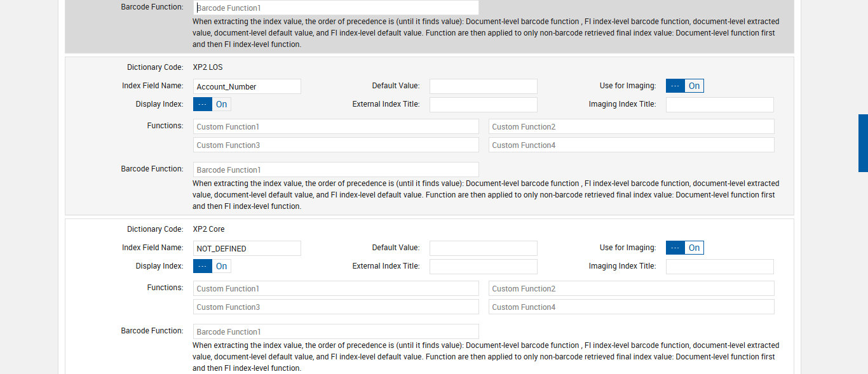Switch off Use for Imaging in XP2 Core
868x374 pixels.
[684, 248]
